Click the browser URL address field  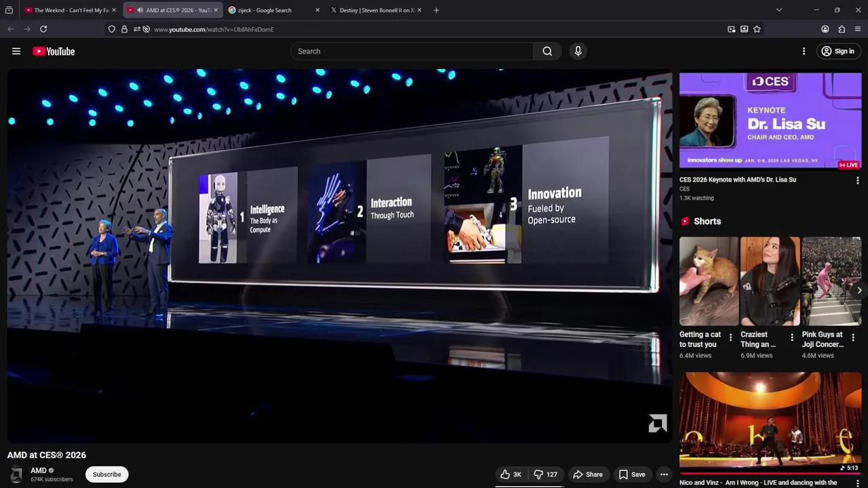click(x=434, y=29)
